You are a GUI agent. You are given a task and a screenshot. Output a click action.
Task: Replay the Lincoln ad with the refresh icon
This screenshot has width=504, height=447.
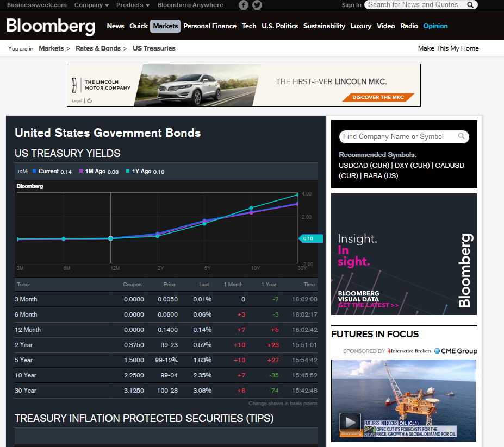89,101
